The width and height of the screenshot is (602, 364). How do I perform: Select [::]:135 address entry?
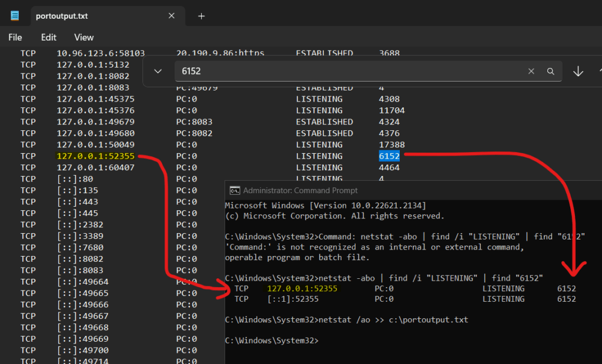coord(77,190)
